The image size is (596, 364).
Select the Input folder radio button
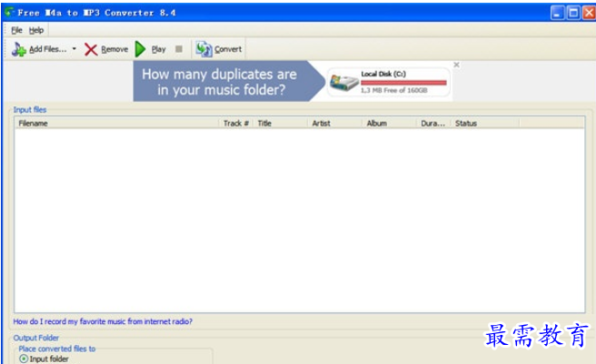[x=24, y=359]
